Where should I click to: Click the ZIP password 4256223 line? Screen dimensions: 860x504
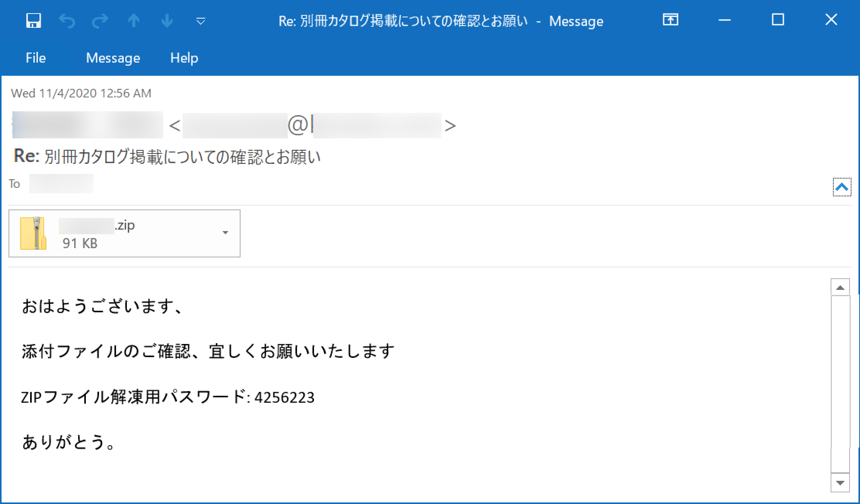point(168,397)
